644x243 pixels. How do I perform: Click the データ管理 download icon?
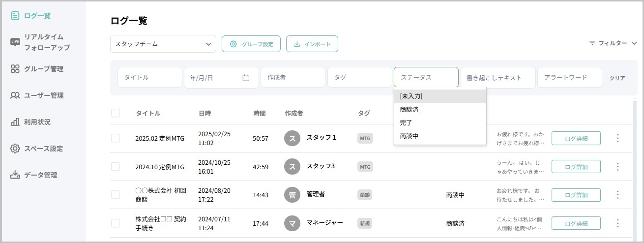click(x=15, y=175)
